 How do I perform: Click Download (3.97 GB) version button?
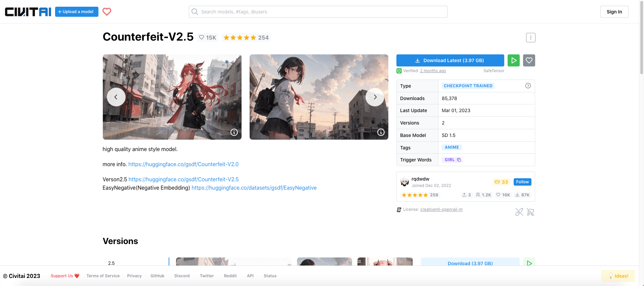(x=470, y=262)
